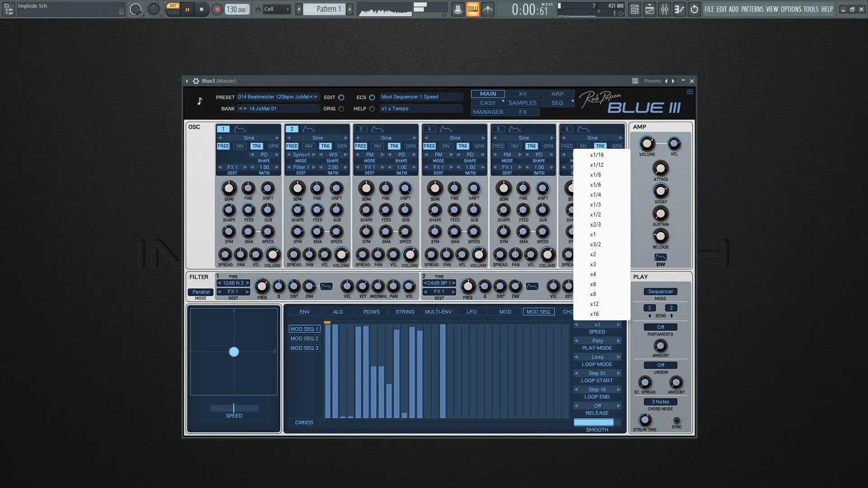The image size is (868, 488).
Task: Click the MANAGER button
Action: pyautogui.click(x=488, y=112)
